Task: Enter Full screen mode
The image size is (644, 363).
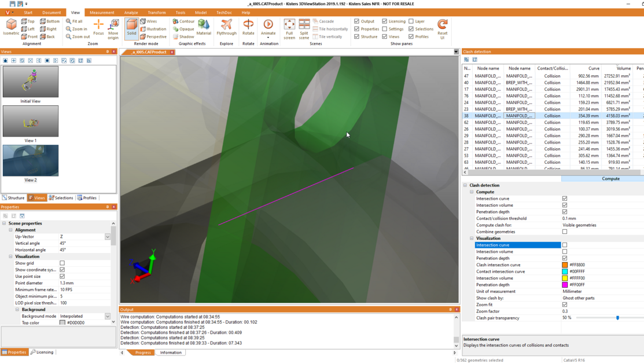Action: click(x=289, y=29)
